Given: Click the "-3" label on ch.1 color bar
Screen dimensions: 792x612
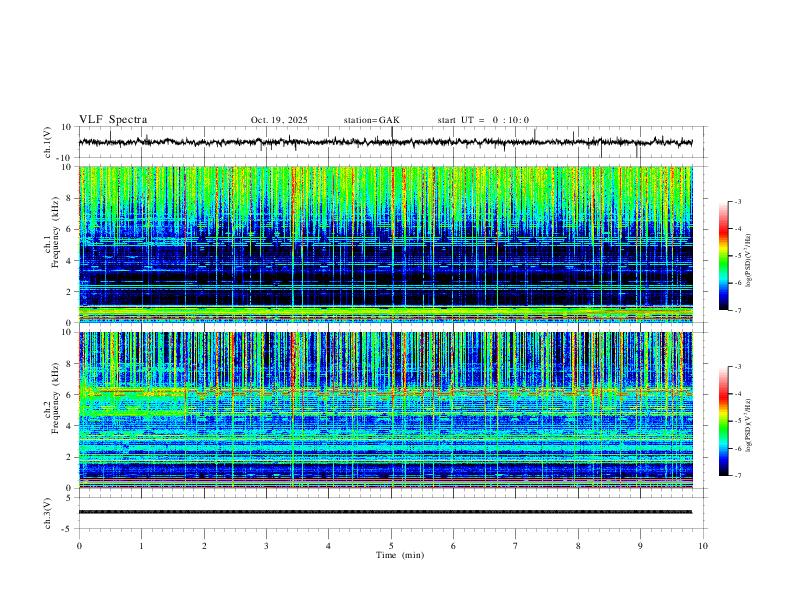Looking at the screenshot, I should pyautogui.click(x=738, y=201).
